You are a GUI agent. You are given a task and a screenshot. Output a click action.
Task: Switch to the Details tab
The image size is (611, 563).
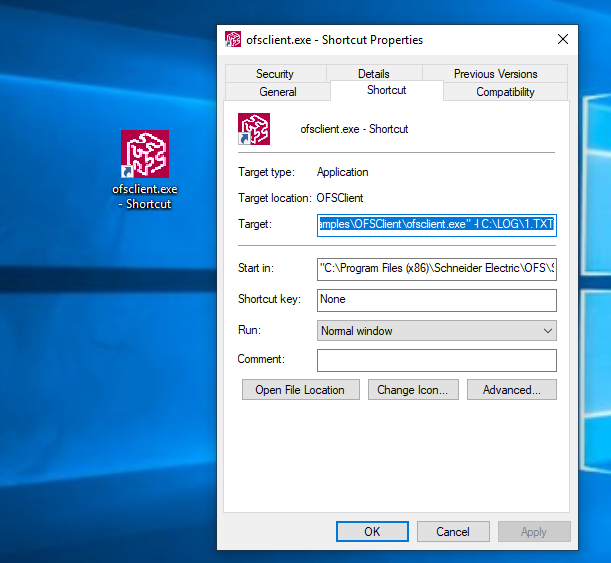point(374,74)
